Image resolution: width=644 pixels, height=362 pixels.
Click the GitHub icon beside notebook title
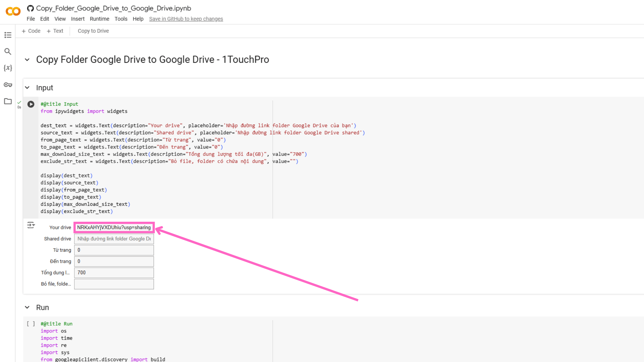(x=30, y=8)
